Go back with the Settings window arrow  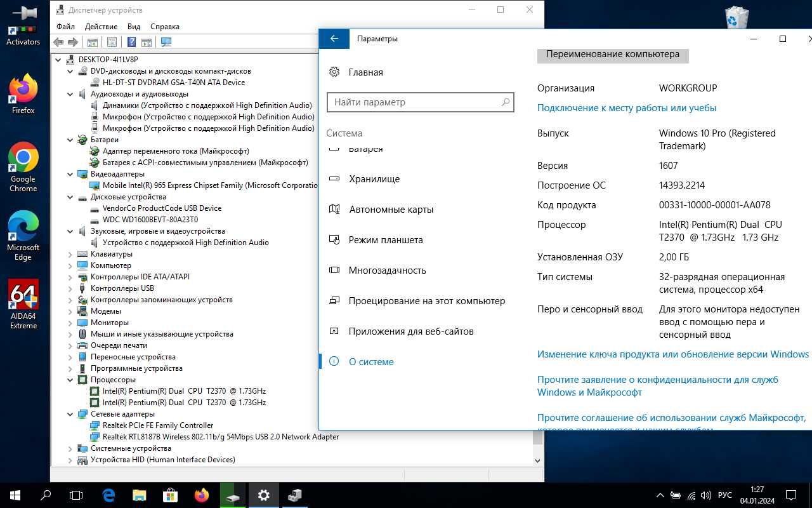pos(334,39)
